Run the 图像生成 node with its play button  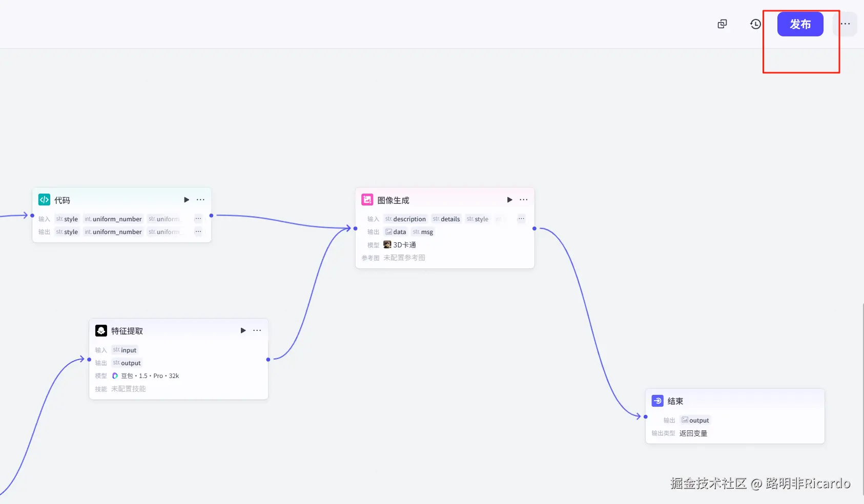(509, 200)
